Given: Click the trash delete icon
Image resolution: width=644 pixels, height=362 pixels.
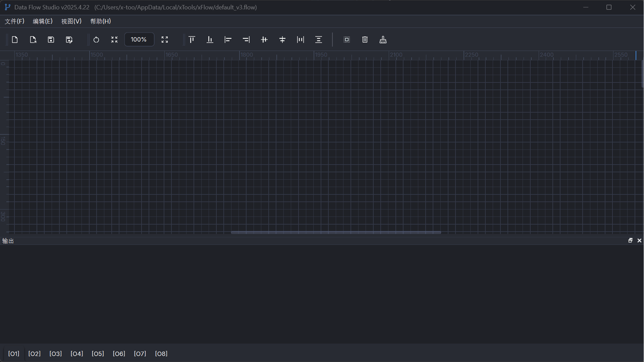Looking at the screenshot, I should [365, 40].
